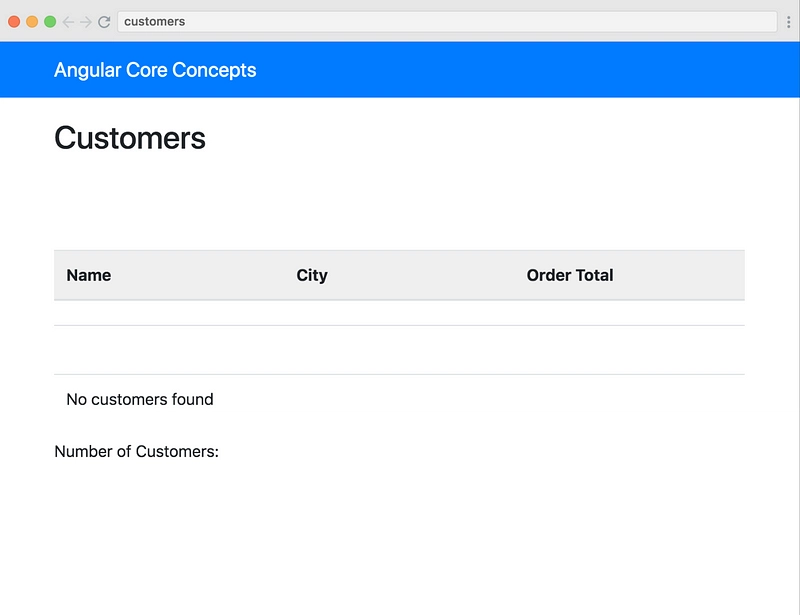Screen dimensions: 800x615
Task: Click the empty row below table header
Action: coord(399,313)
